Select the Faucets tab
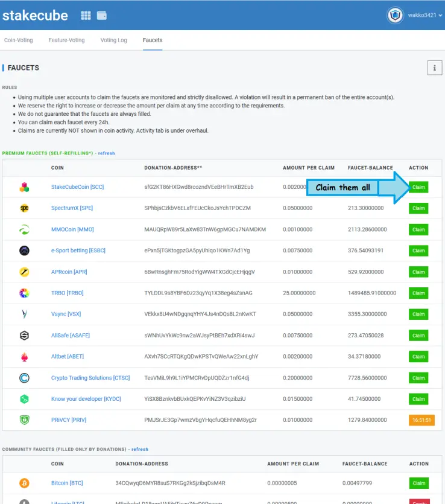This screenshot has width=445, height=504. [x=153, y=40]
